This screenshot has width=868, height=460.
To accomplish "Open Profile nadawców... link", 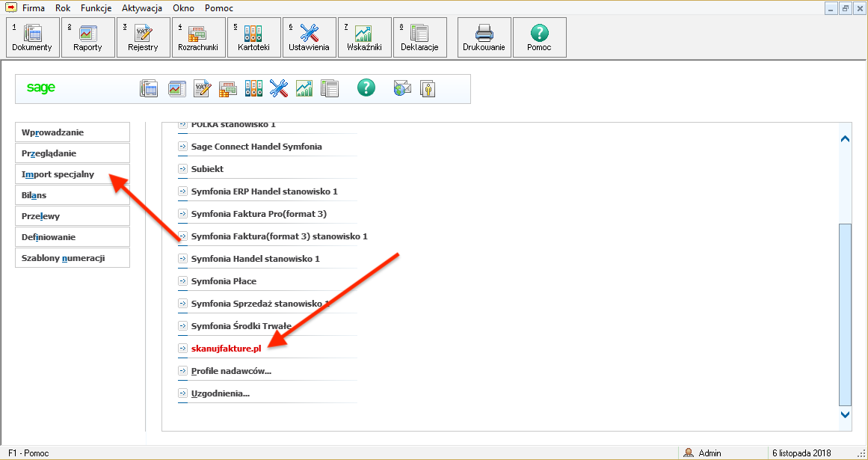I will 230,371.
